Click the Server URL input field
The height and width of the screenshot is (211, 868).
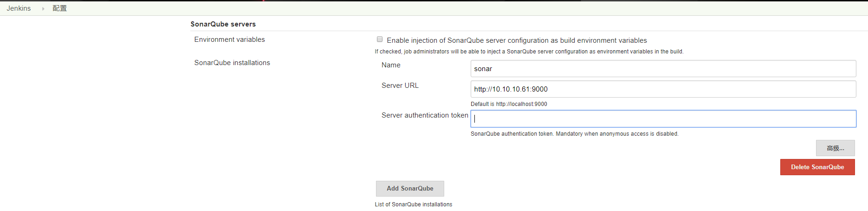click(663, 89)
